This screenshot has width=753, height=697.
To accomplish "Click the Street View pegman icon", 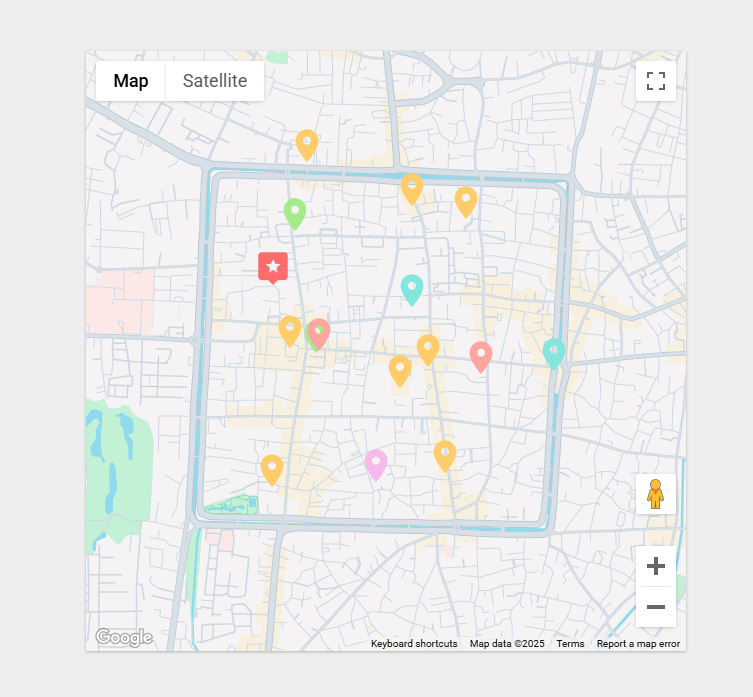I will coord(656,494).
